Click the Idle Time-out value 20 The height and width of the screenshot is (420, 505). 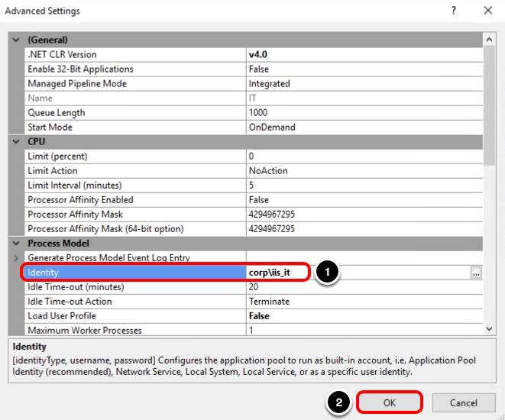point(364,287)
